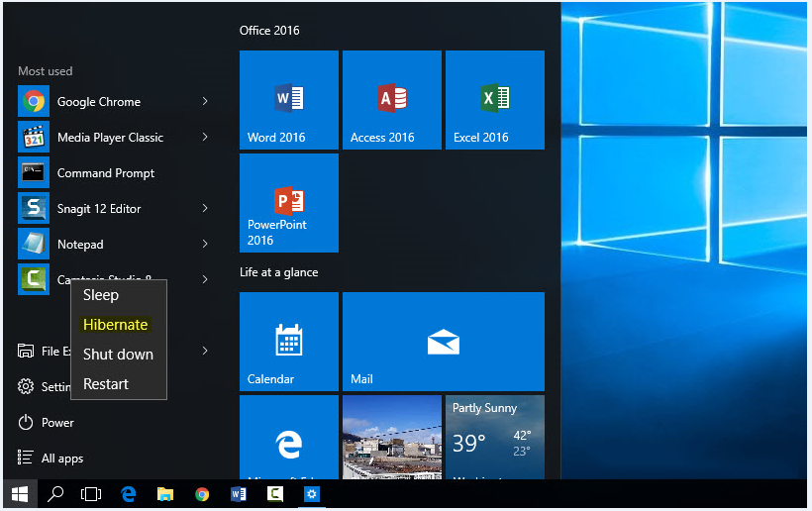Launch Snagit 12 Editor icon

34,208
